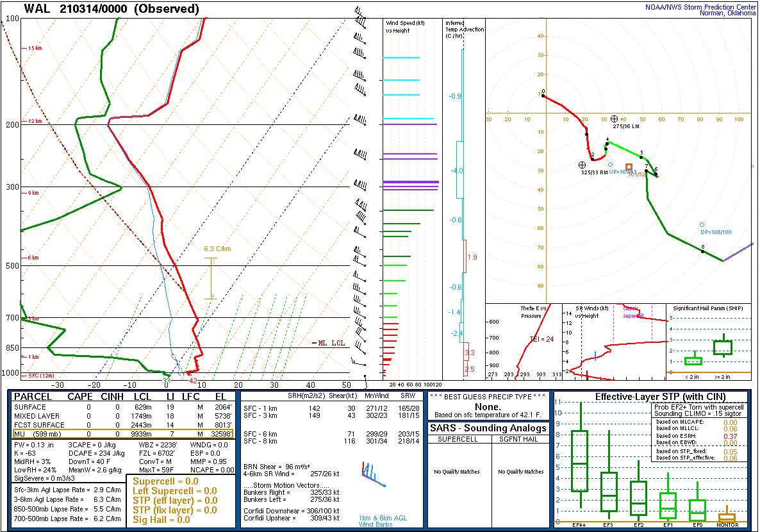The width and height of the screenshot is (760, 532).
Task: Select the FCST SURFACE parcel row
Action: (x=122, y=425)
